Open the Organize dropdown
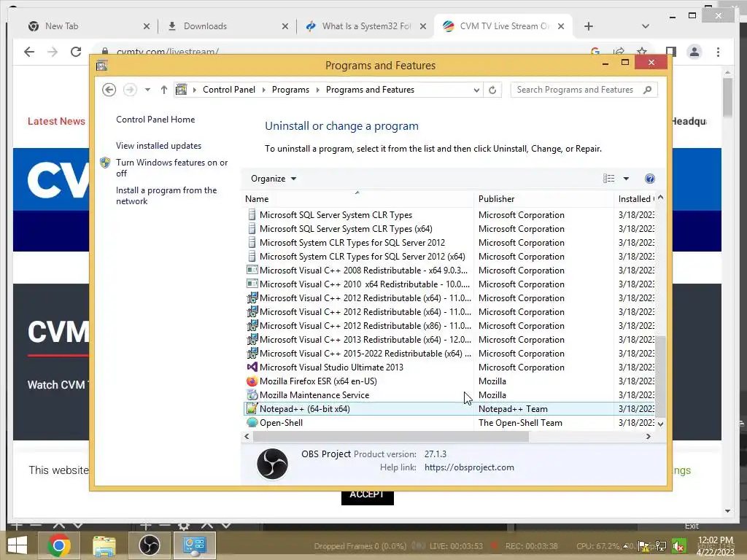This screenshot has height=560, width=747. 274,179
